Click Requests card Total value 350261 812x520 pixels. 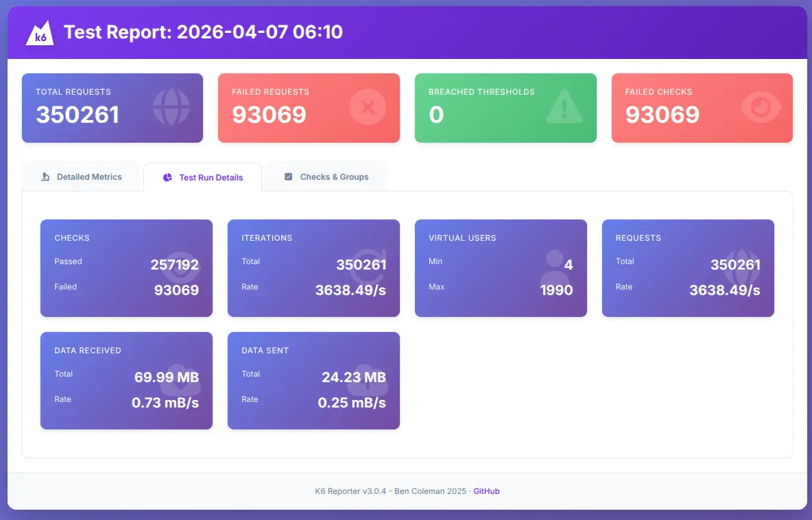735,265
